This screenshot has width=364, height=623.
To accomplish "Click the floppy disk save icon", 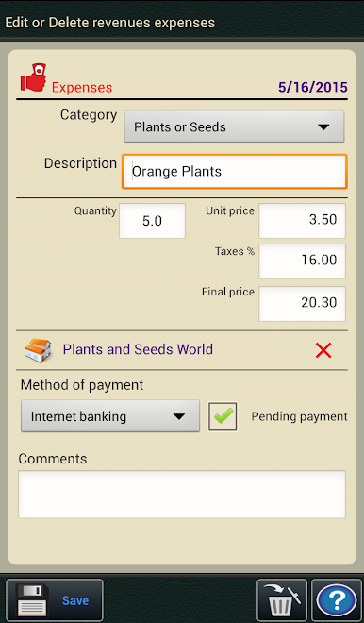I will [32, 599].
